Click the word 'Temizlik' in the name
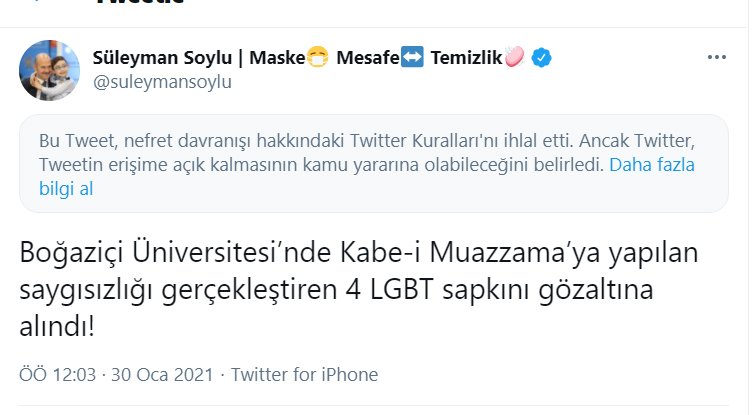The image size is (752, 415). pos(466,58)
